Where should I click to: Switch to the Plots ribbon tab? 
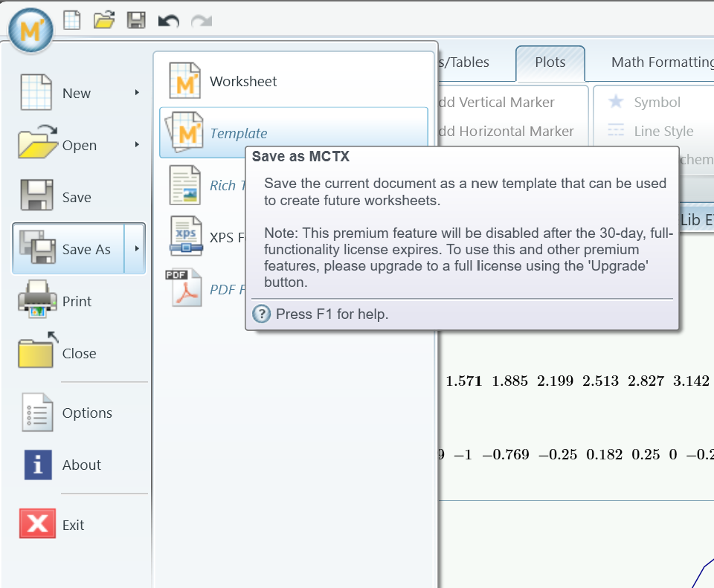[x=550, y=62]
